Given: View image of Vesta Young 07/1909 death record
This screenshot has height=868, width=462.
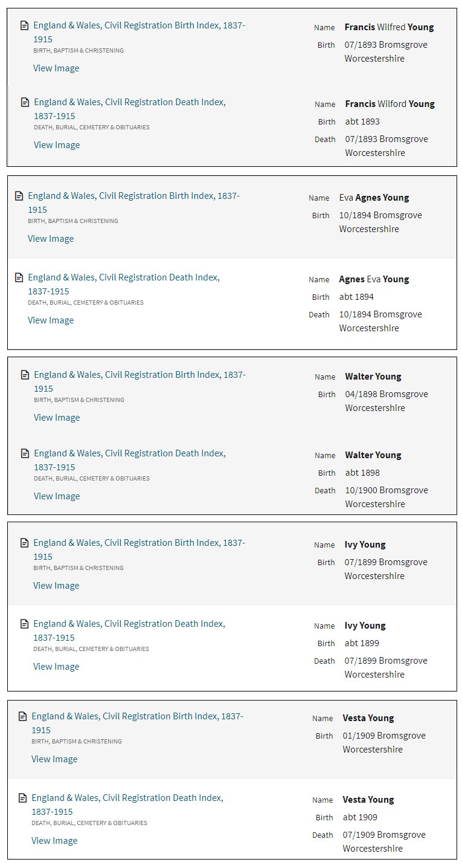Looking at the screenshot, I should [54, 841].
